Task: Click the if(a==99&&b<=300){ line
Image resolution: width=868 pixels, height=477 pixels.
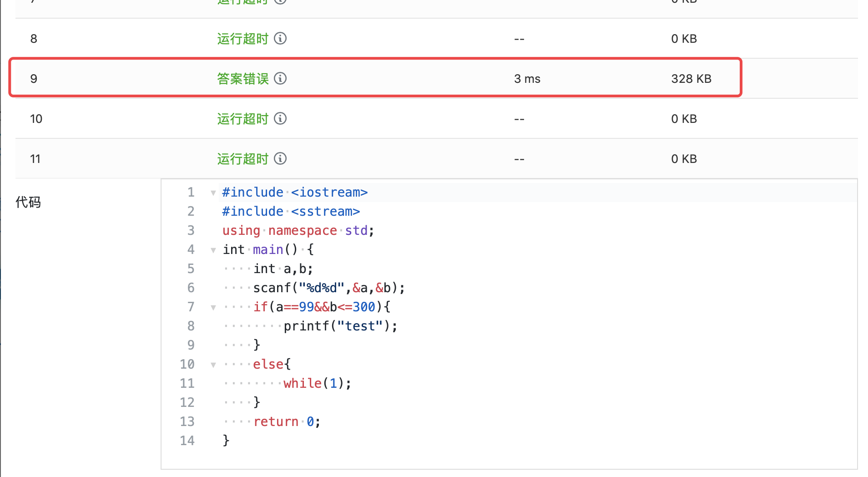Action: click(322, 307)
